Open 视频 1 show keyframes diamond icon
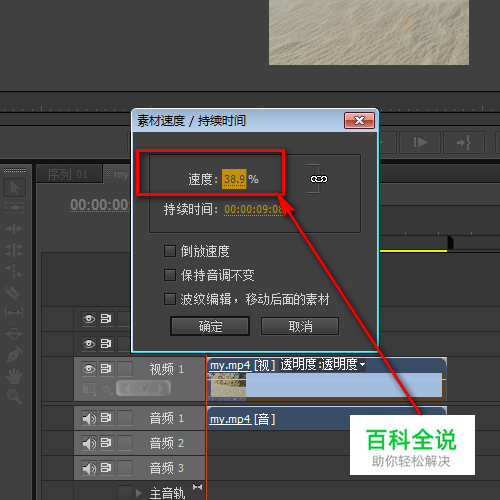The image size is (500, 500). point(107,389)
